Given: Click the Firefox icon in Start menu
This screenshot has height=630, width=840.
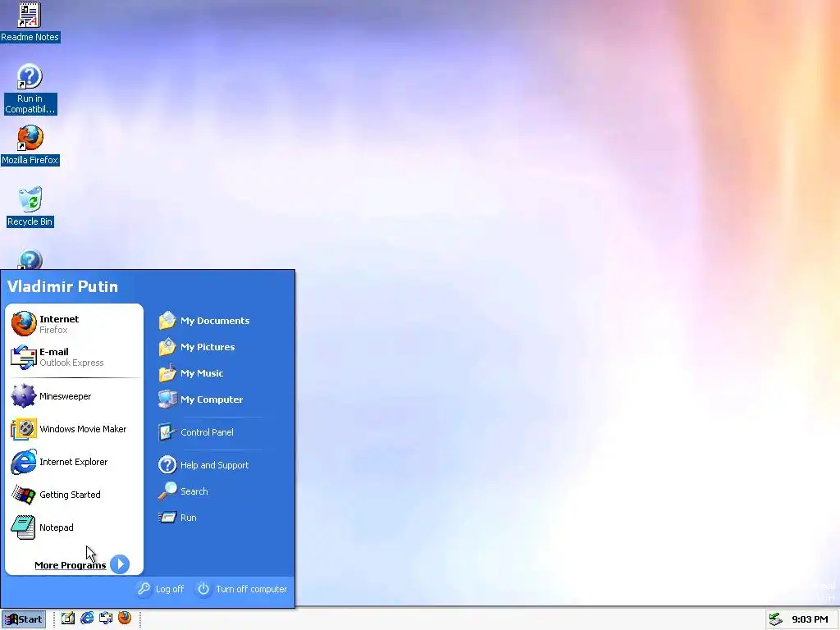Looking at the screenshot, I should click(24, 323).
